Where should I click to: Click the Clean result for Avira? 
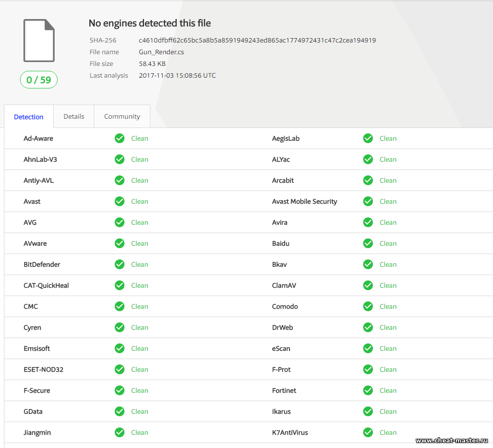pyautogui.click(x=388, y=222)
